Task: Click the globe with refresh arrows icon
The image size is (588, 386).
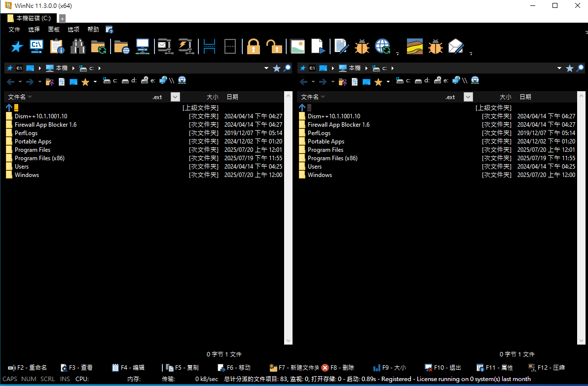Action: 382,46
